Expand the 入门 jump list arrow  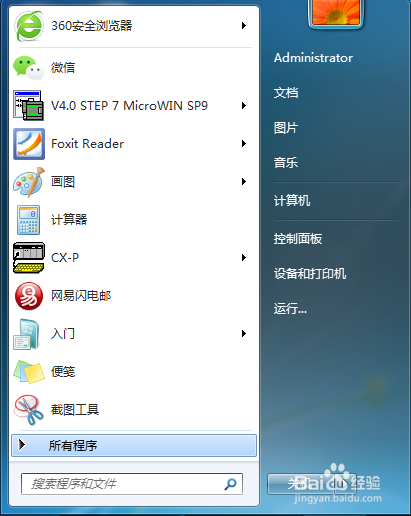(244, 334)
